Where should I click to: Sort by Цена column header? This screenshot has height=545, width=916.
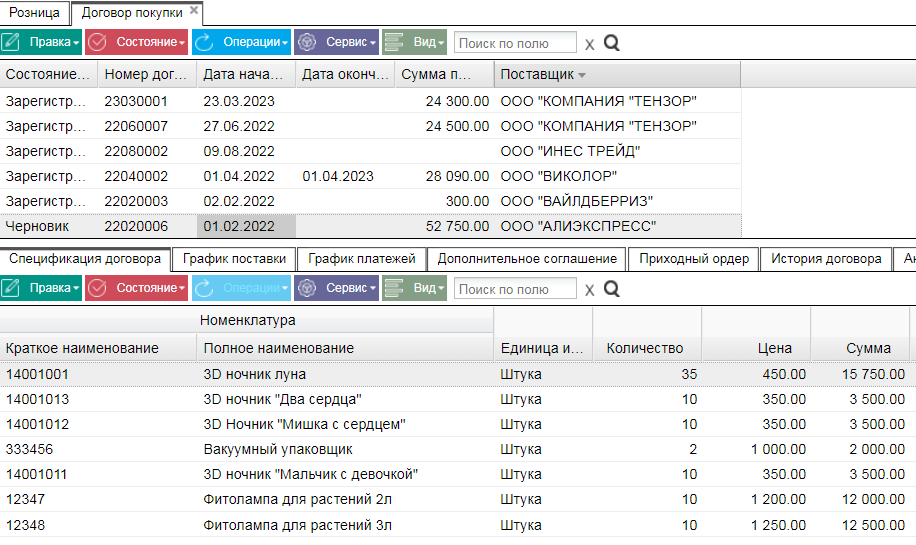756,348
